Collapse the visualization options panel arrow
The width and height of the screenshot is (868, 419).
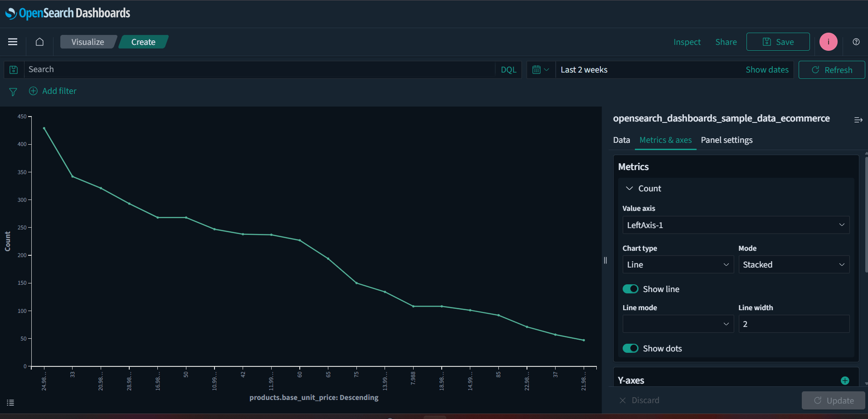coord(858,119)
